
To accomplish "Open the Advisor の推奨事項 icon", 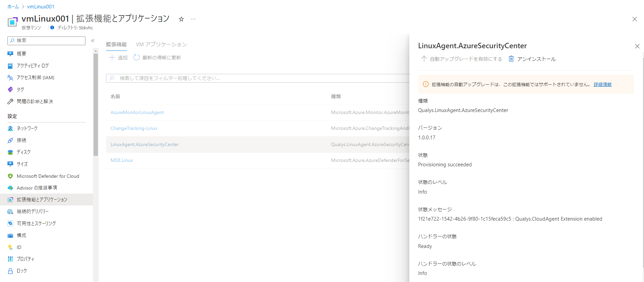I will pos(10,188).
